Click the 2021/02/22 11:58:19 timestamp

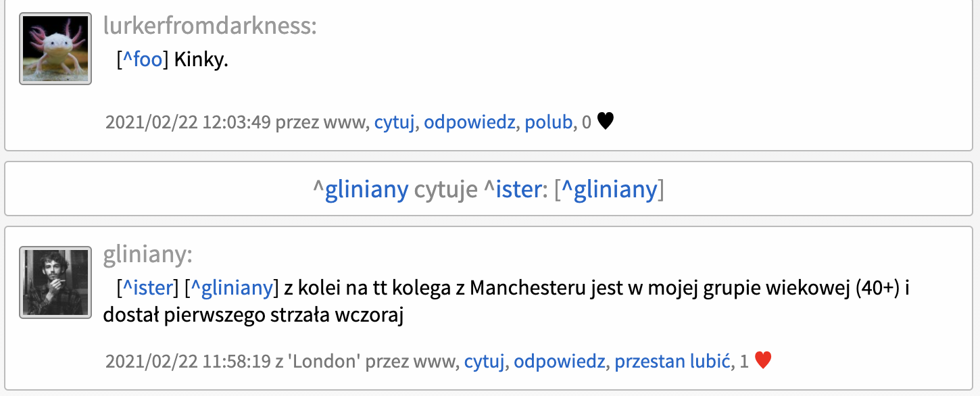tap(188, 362)
